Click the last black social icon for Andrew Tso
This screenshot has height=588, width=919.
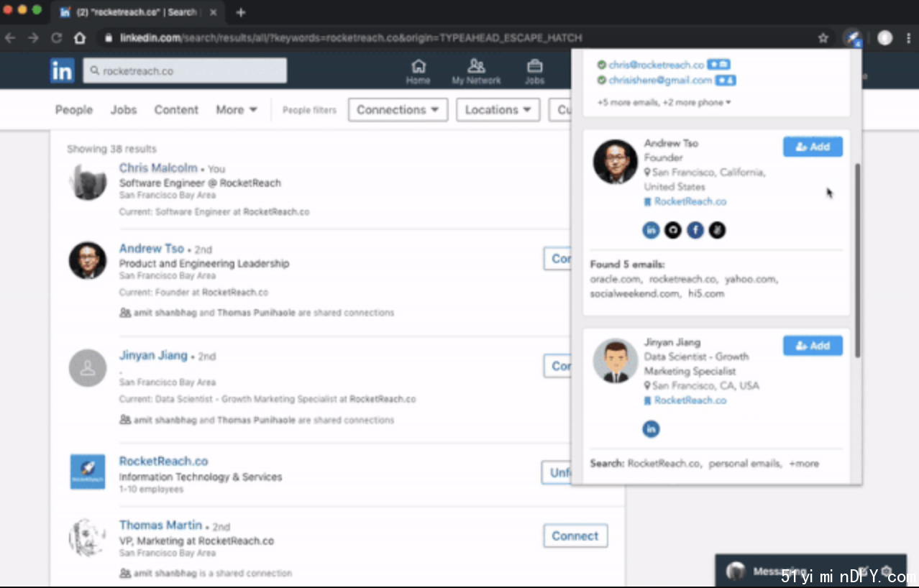point(718,230)
